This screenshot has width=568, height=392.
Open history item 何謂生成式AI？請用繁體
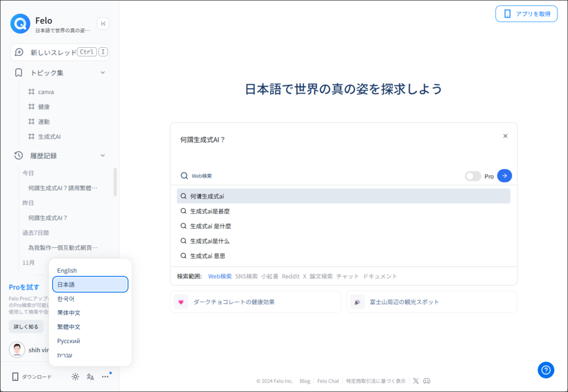63,188
